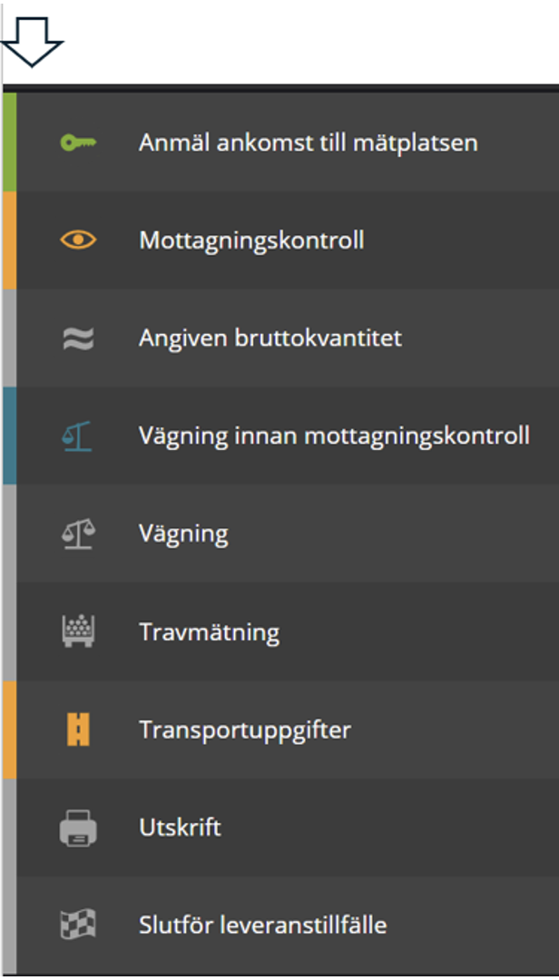Click the printer icon
This screenshot has height=980, width=559.
(x=78, y=828)
